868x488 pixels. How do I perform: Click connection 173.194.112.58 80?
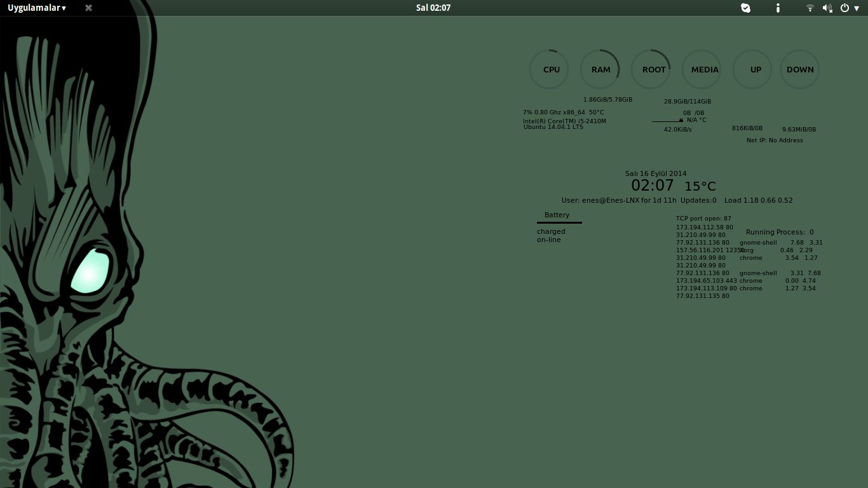tap(704, 227)
